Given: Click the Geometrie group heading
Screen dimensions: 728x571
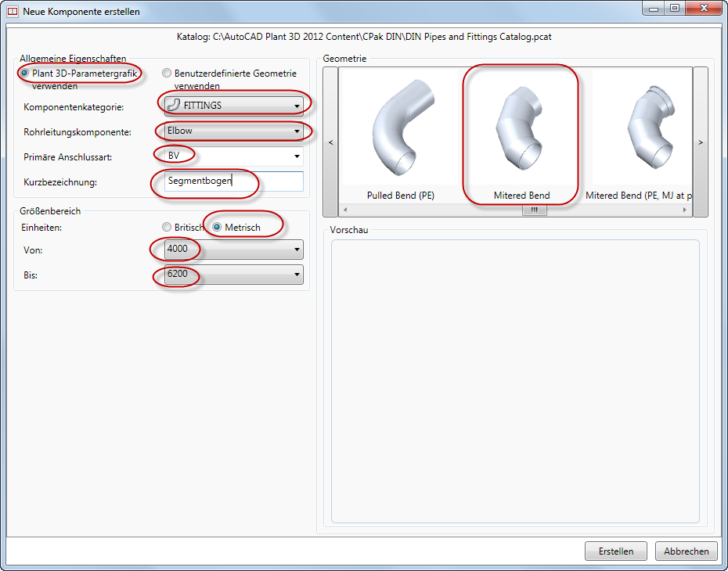Looking at the screenshot, I should (x=344, y=59).
